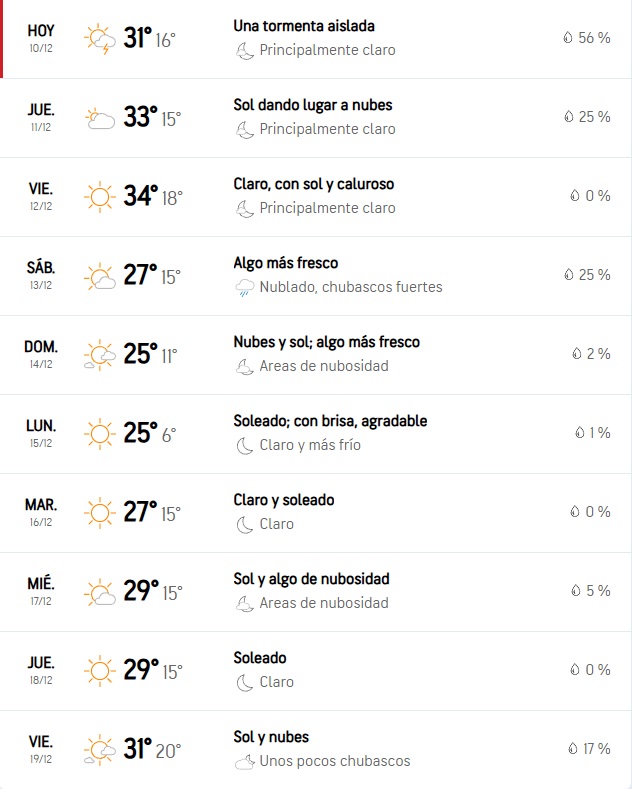Click the sunny icon for VIE. 12/12
The width and height of the screenshot is (632, 789).
tap(100, 197)
